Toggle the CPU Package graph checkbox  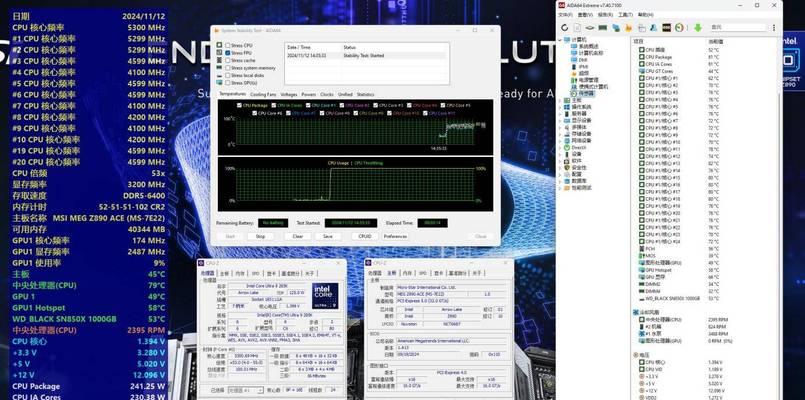(x=239, y=105)
